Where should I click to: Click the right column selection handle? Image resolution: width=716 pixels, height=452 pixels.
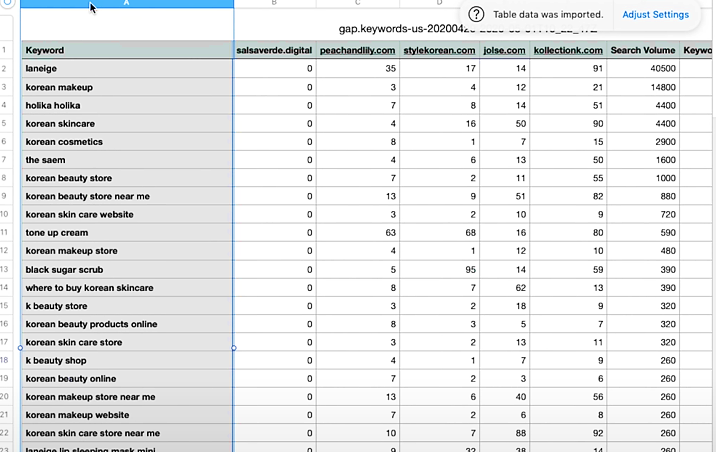234,348
